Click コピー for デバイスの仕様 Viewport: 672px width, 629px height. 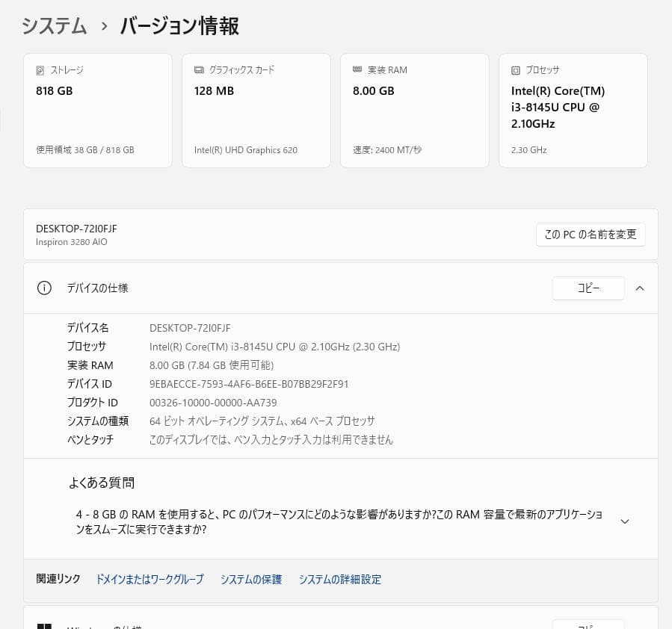point(588,288)
